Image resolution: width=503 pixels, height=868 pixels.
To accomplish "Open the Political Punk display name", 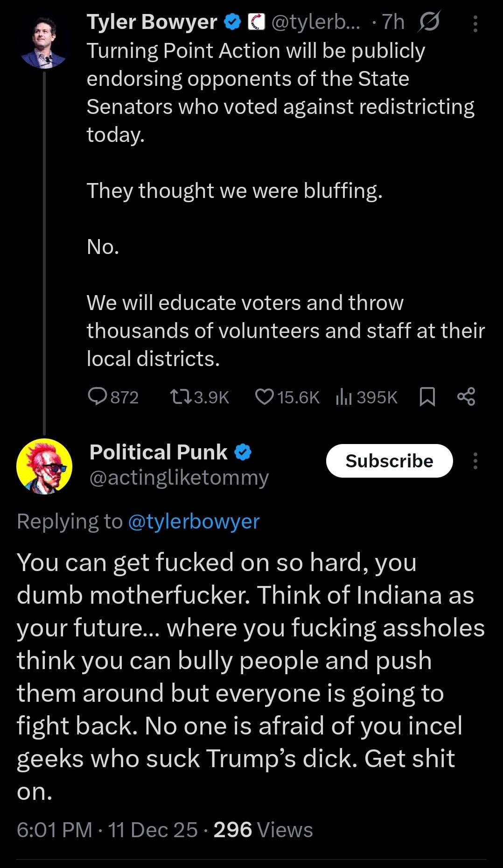I will click(x=158, y=452).
